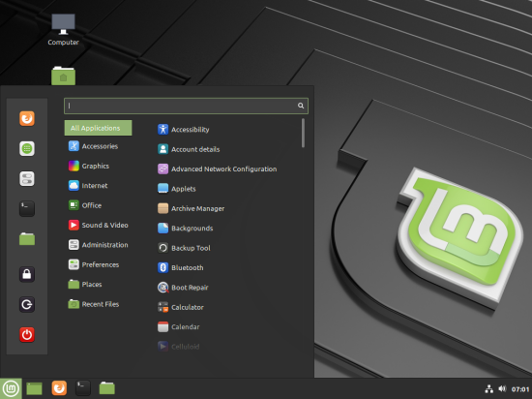
Task: Select the Accessories category
Action: click(x=98, y=146)
